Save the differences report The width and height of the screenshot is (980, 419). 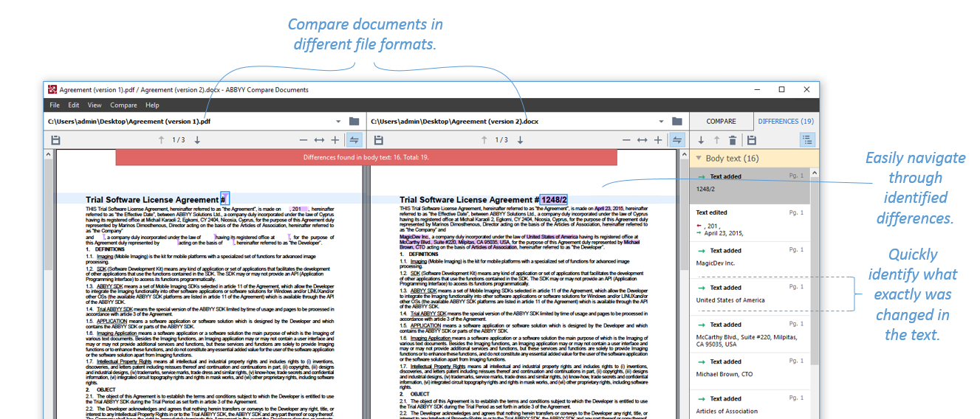click(752, 140)
